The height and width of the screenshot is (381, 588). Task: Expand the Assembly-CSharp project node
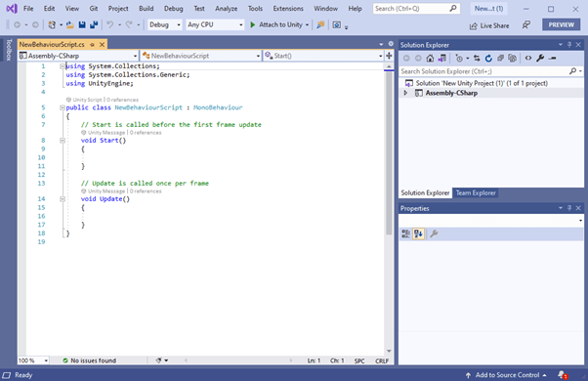pos(405,93)
